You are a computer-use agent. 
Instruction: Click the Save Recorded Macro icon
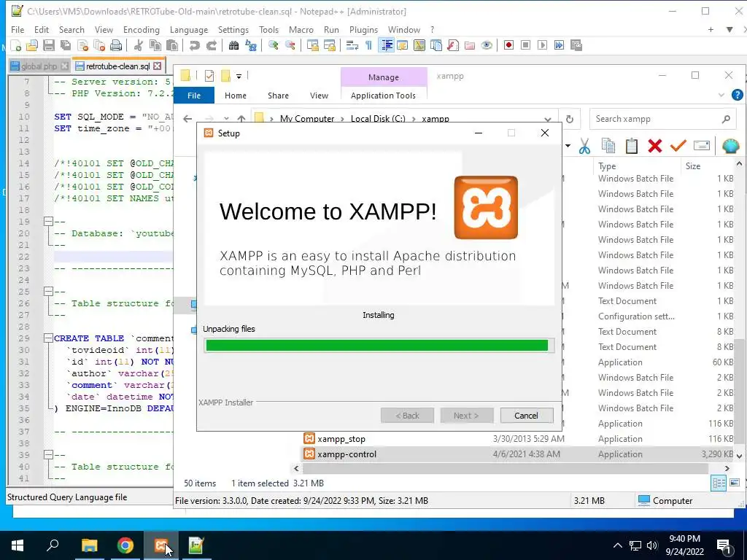(576, 45)
